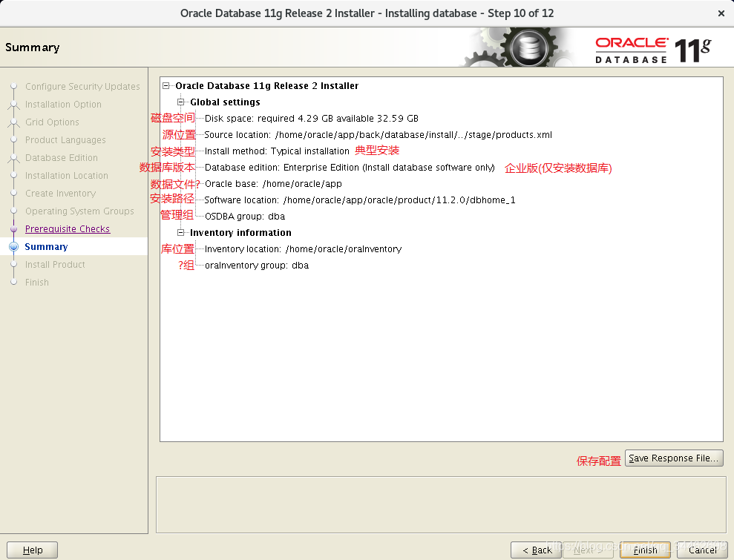734x560 pixels.
Task: Click the Prerequisite Checks step bullet icon
Action: tap(14, 228)
